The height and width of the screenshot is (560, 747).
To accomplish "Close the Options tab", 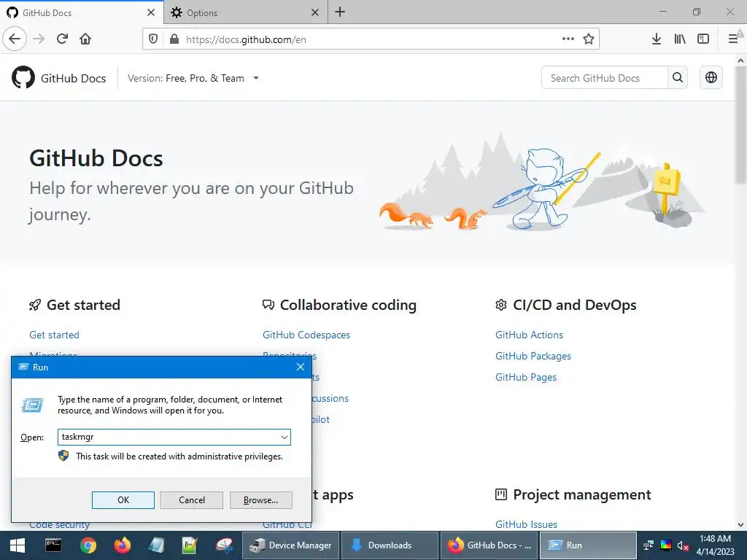I will coord(315,12).
